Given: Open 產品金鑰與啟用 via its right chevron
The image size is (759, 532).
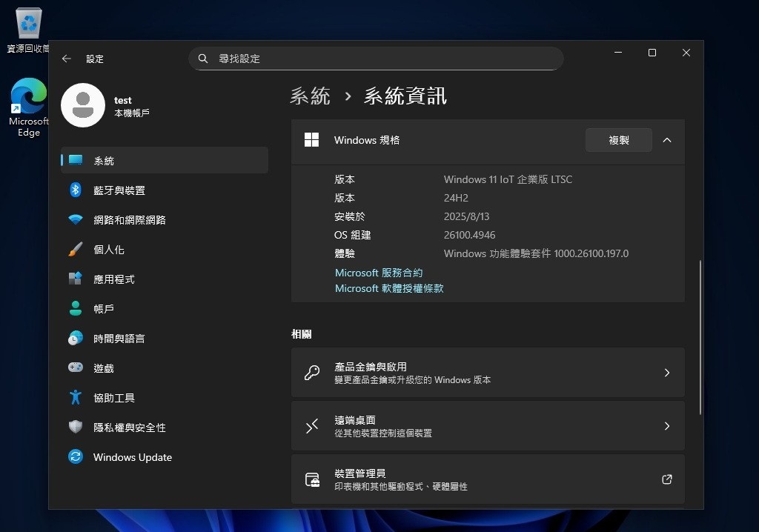Looking at the screenshot, I should (x=667, y=373).
